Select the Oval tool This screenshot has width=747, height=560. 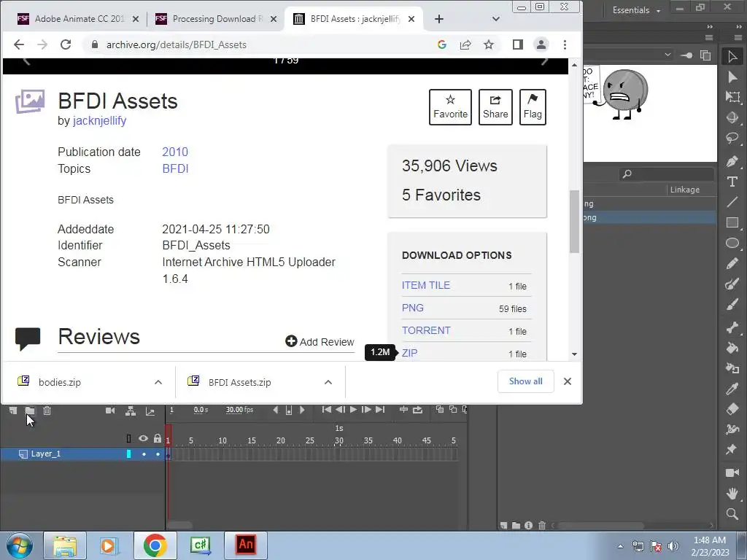[x=732, y=243]
